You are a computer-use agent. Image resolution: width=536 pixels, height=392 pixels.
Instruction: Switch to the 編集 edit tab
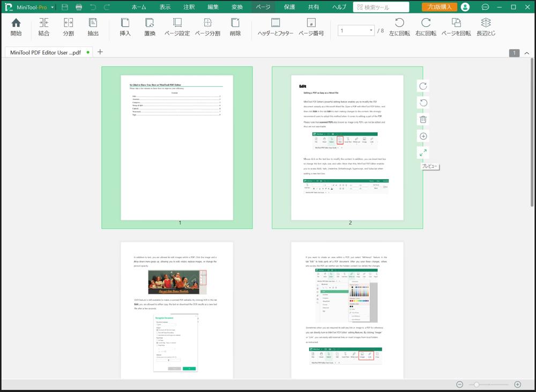point(213,7)
